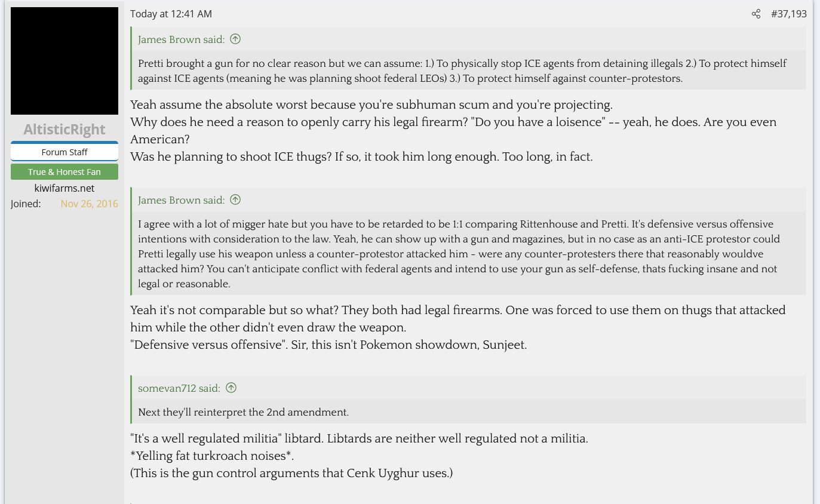The height and width of the screenshot is (504, 820).
Task: Click the 'Forum Staff' banner badge
Action: point(65,152)
